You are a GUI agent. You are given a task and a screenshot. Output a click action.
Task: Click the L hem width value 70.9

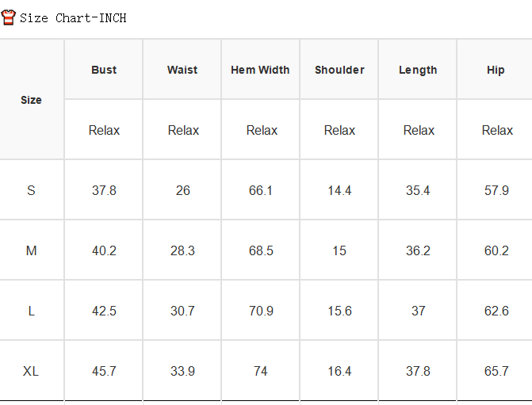(261, 311)
